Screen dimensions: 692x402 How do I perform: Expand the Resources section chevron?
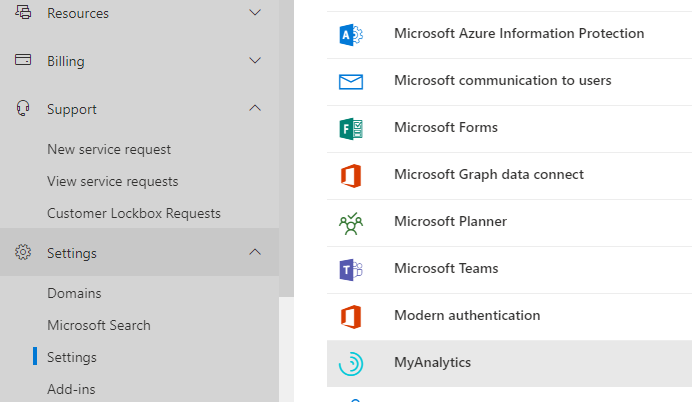255,12
